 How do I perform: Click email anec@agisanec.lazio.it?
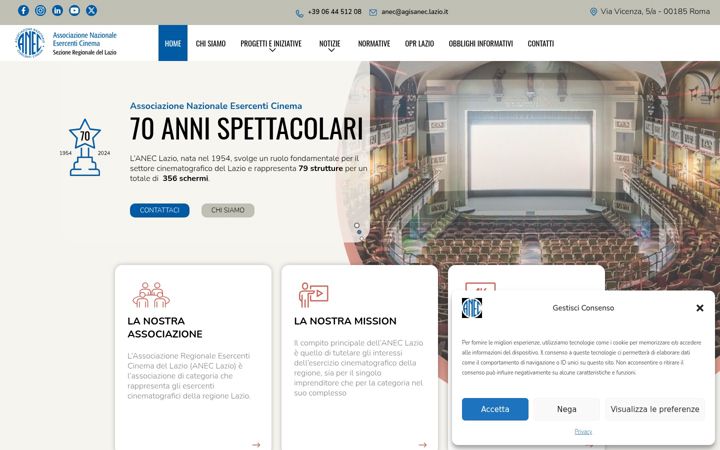click(x=415, y=12)
